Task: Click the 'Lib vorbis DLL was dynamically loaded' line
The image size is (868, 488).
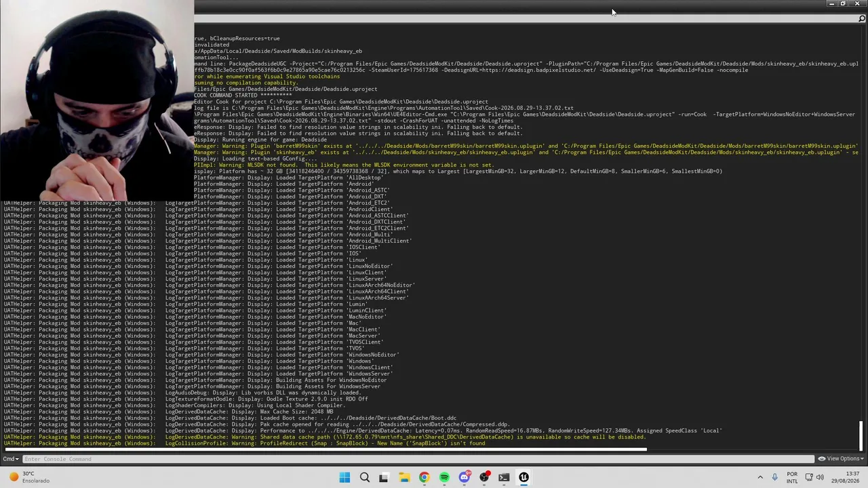Action: click(x=182, y=393)
